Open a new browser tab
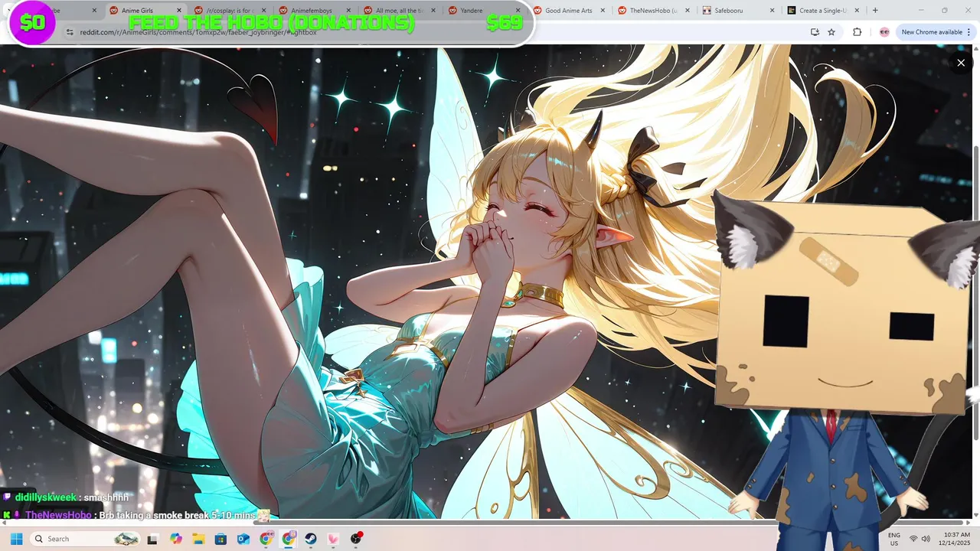This screenshot has height=551, width=980. [875, 11]
